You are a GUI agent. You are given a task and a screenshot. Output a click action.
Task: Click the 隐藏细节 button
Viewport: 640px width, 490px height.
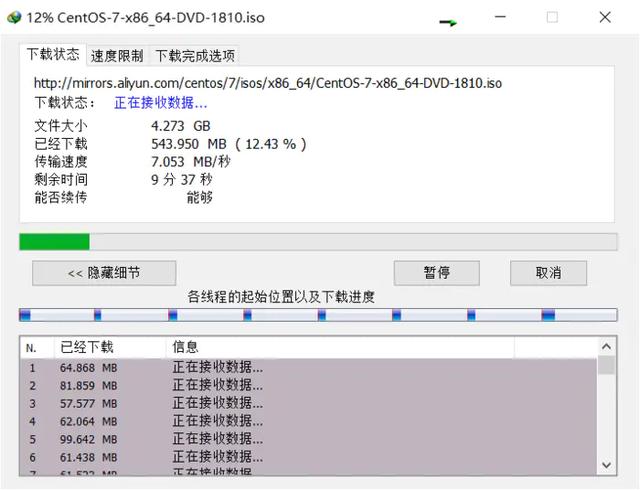click(104, 273)
